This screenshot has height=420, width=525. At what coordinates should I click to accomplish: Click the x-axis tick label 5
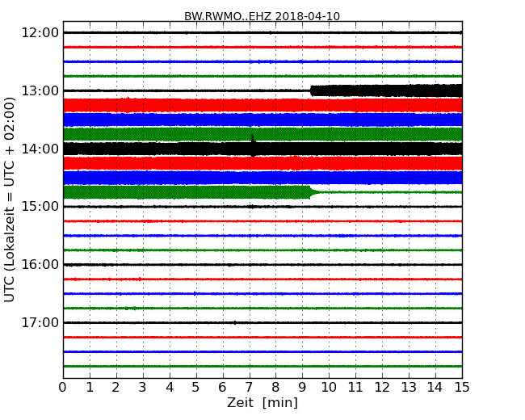coord(196,388)
